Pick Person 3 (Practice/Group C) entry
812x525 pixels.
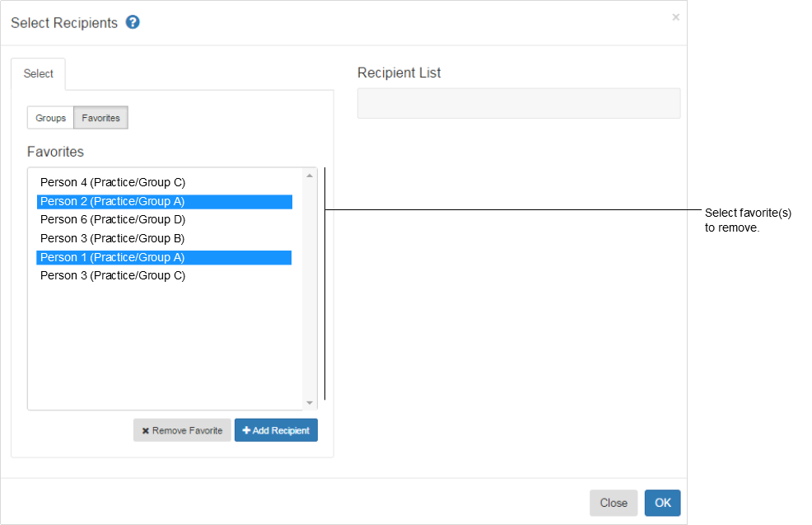(113, 276)
